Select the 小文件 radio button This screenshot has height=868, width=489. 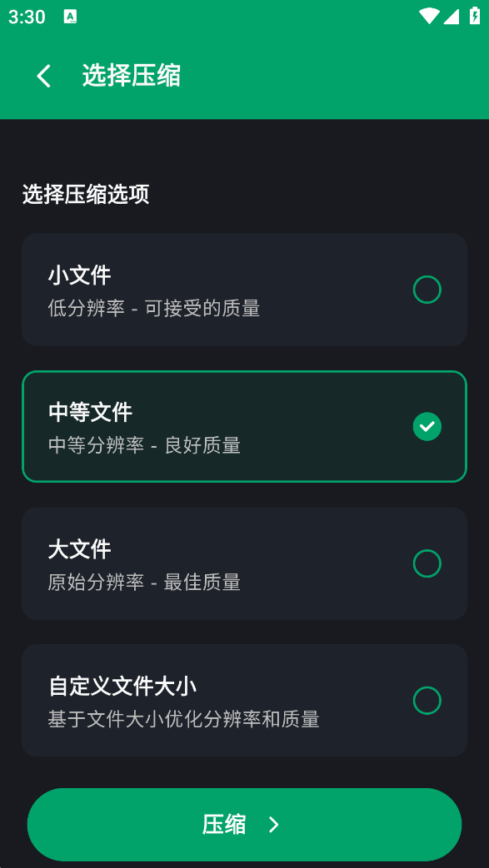[427, 290]
